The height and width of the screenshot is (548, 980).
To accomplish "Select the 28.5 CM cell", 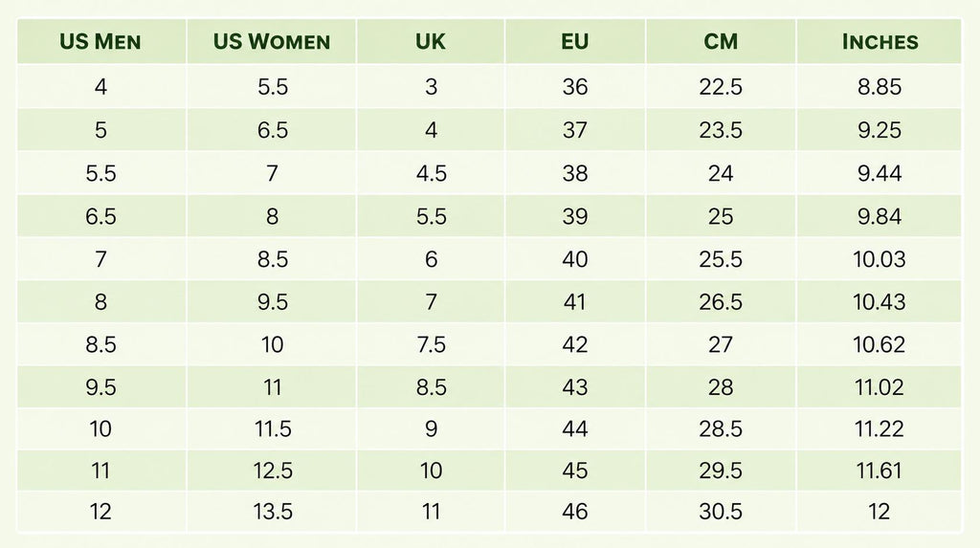I will coord(721,428).
